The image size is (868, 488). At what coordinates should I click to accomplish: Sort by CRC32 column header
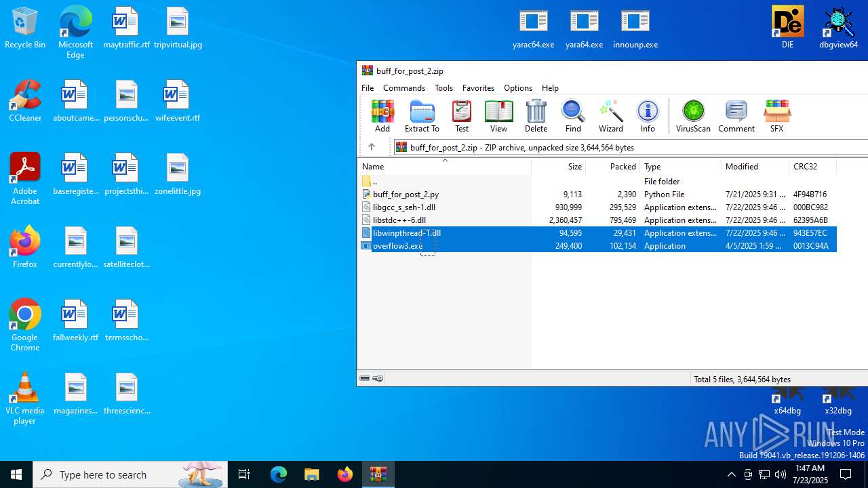pyautogui.click(x=812, y=167)
